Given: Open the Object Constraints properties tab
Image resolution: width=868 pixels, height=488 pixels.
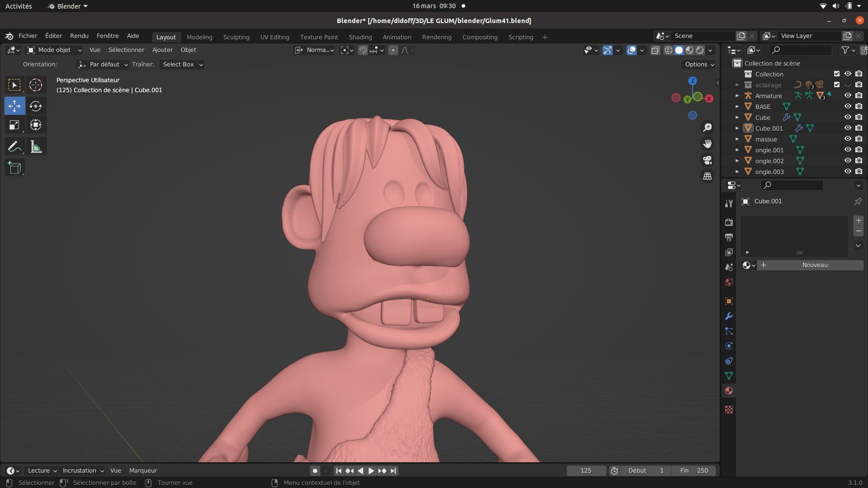Looking at the screenshot, I should 729,361.
